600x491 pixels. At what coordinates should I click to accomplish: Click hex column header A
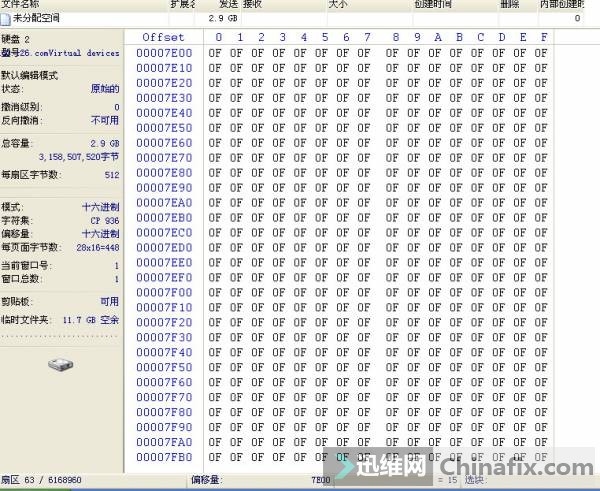click(438, 37)
